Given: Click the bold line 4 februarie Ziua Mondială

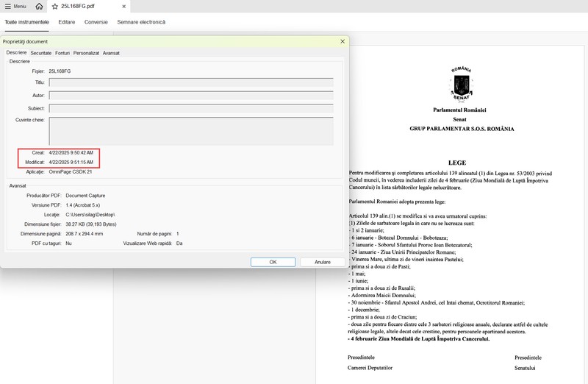Looking at the screenshot, I should point(418,338).
